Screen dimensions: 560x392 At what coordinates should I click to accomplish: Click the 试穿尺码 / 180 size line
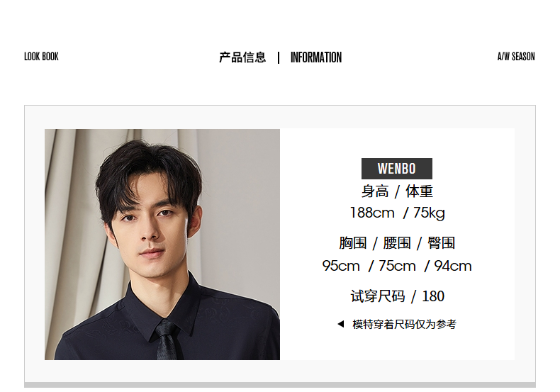click(x=397, y=296)
